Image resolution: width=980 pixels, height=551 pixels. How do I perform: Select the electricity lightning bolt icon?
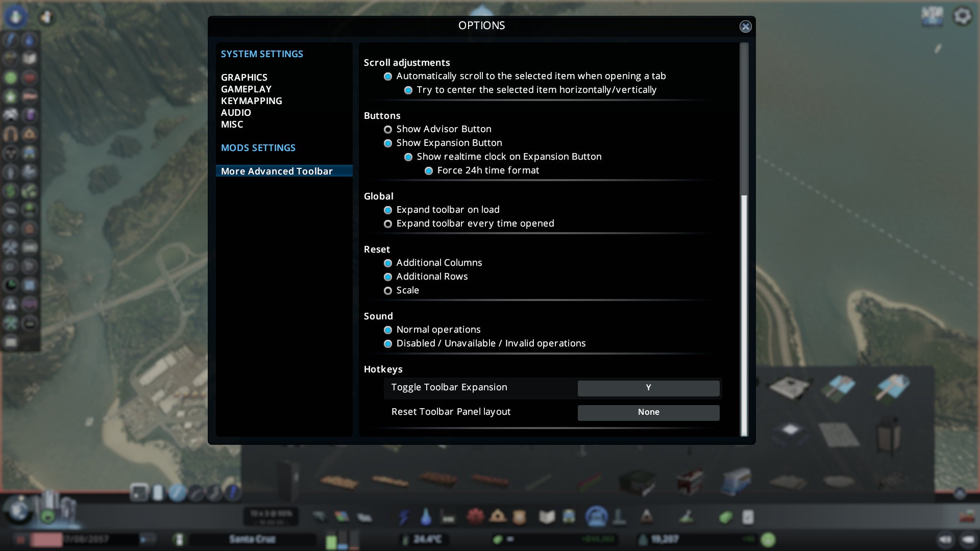tap(404, 517)
